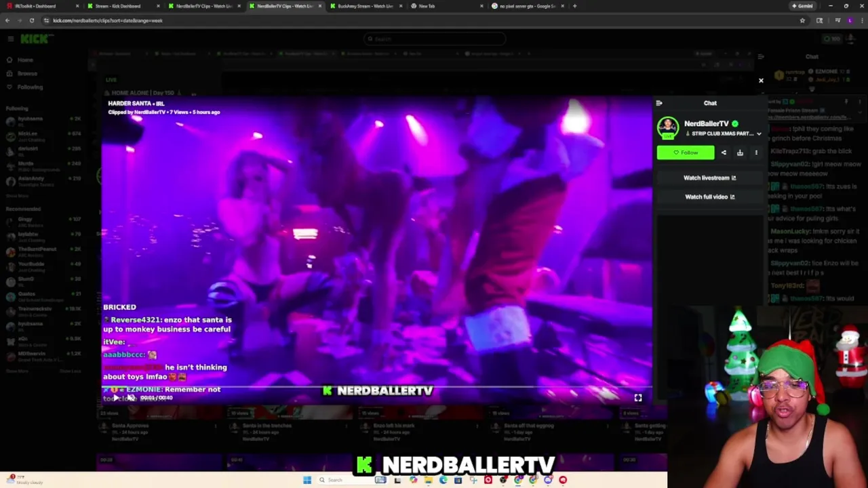Download the clip with the download icon
The height and width of the screenshot is (488, 868).
740,152
